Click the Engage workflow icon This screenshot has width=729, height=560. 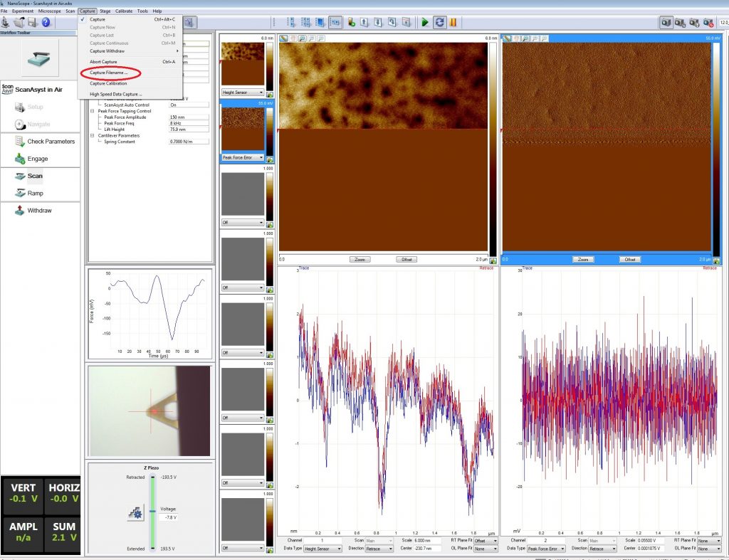tap(20, 159)
